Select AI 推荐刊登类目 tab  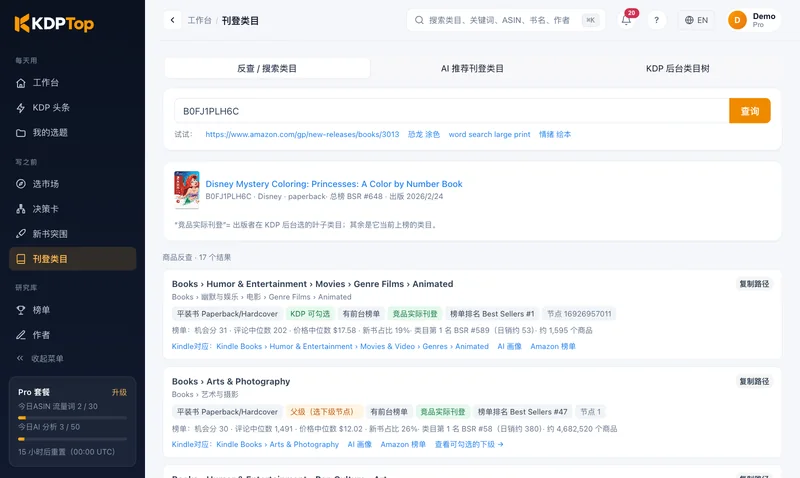pos(472,68)
